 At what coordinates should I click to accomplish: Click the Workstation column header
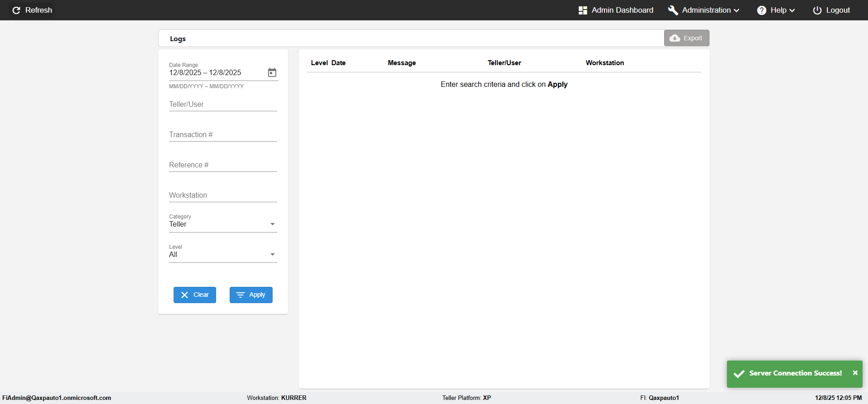click(605, 63)
